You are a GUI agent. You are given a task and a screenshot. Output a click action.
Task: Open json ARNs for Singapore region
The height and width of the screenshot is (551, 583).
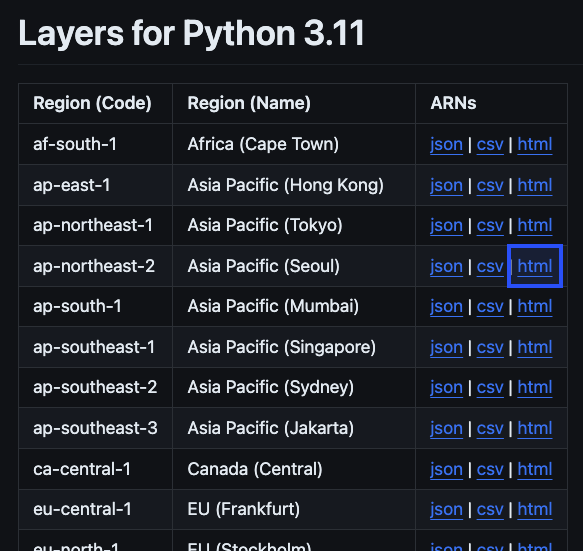[446, 347]
